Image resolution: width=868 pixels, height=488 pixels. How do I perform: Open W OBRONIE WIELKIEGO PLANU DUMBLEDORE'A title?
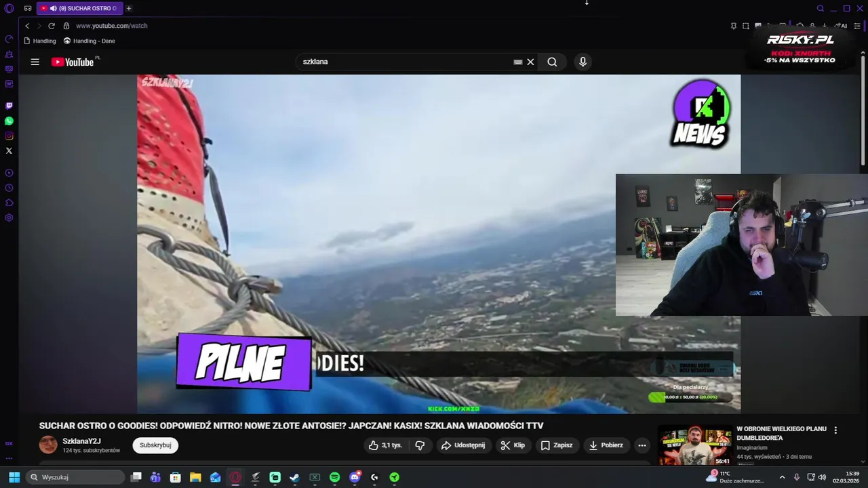coord(781,433)
